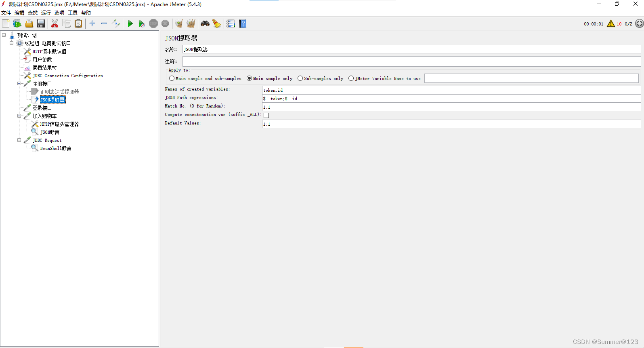644x348 pixels.
Task: Click the warning triangle log icon
Action: [611, 23]
